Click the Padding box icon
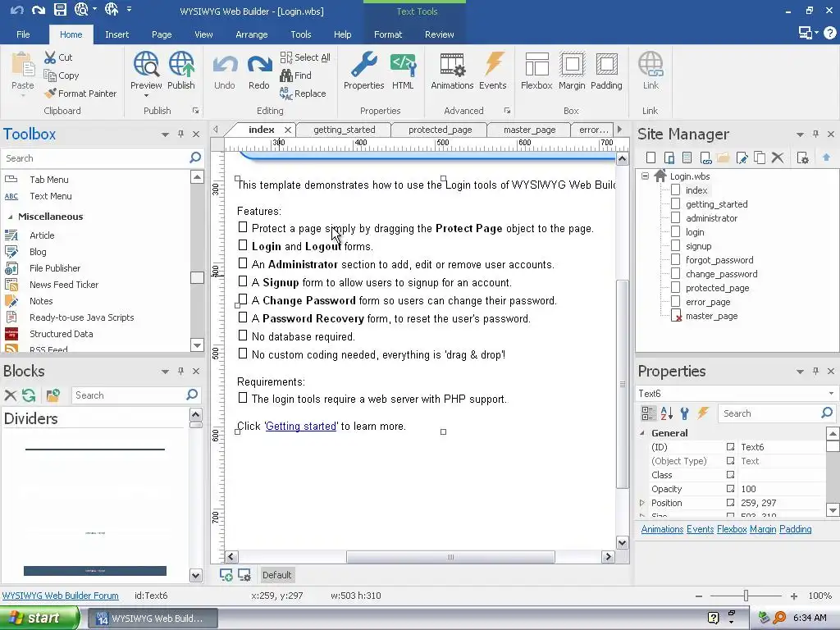Viewport: 840px width, 630px height. click(x=606, y=66)
